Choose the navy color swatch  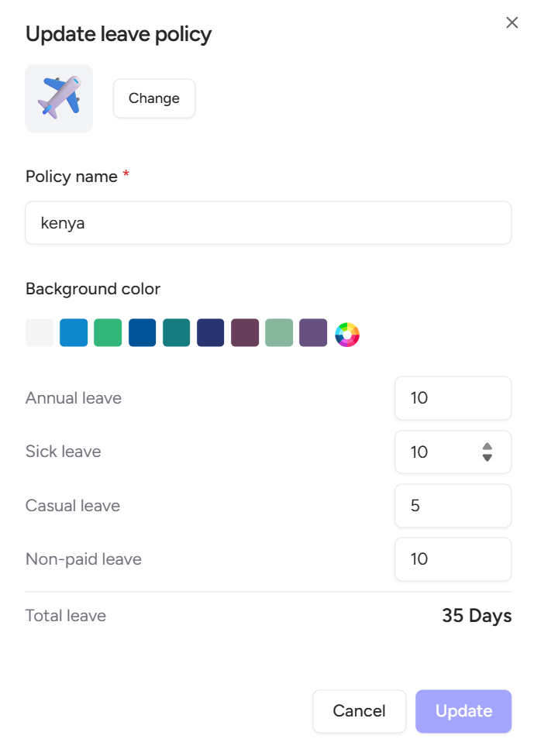pos(211,332)
